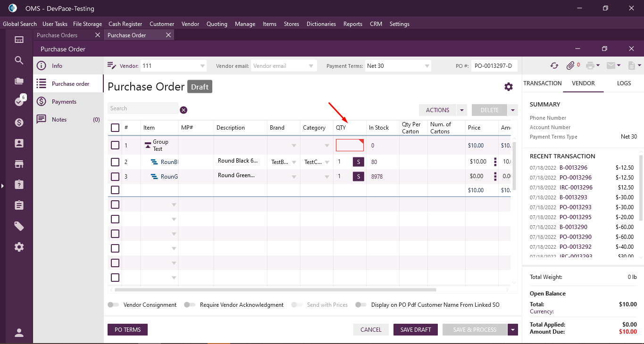The height and width of the screenshot is (344, 644).
Task: Expand the Save & Process dropdown arrow
Action: pos(513,330)
